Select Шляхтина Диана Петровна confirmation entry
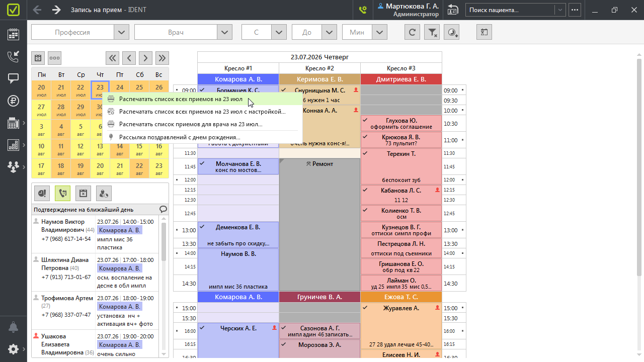This screenshot has width=644, height=362. 95,273
